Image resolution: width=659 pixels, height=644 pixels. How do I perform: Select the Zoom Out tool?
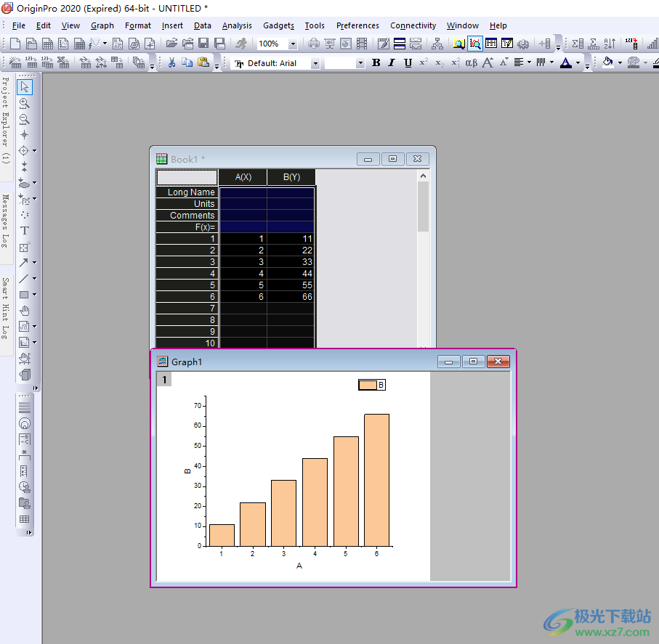25,119
